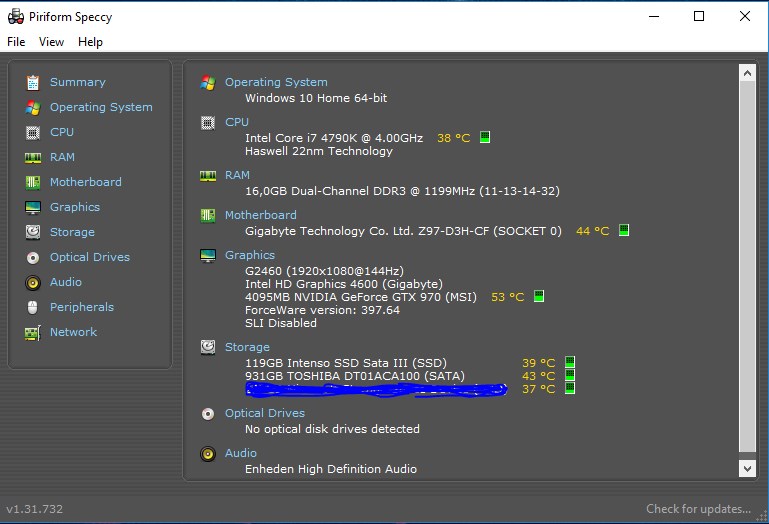Click the drive icon beside the Storage heading
769x524 pixels.
tap(208, 347)
